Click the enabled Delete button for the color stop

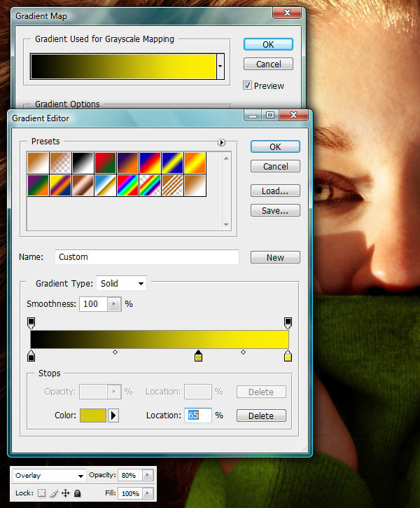pos(261,416)
